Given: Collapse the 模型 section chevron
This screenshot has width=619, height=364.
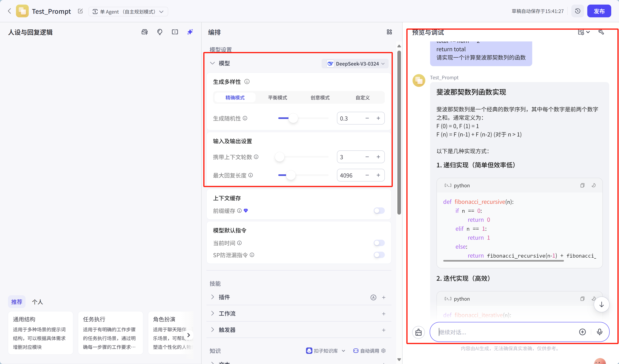Looking at the screenshot, I should pos(212,63).
